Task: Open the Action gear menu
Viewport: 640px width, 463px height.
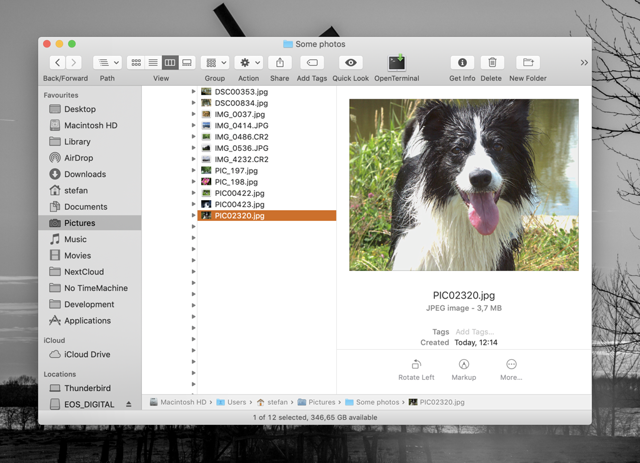Action: click(x=249, y=62)
